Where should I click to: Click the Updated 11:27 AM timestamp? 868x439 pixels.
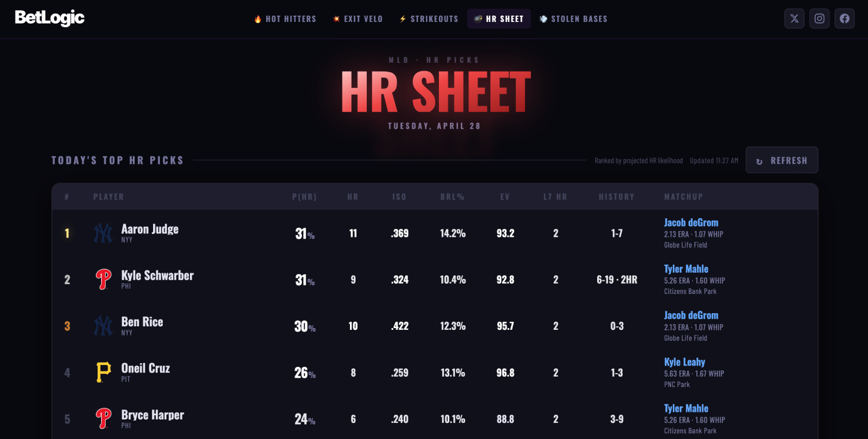coord(714,161)
